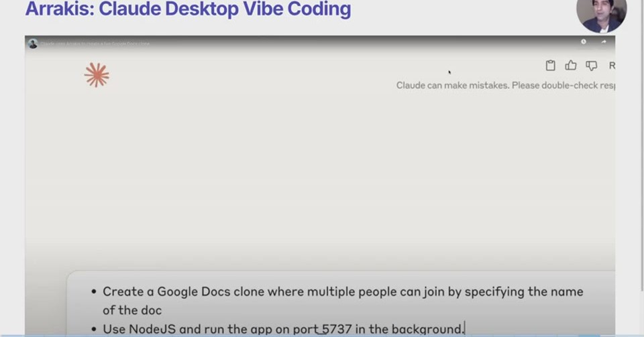This screenshot has width=644, height=337.
Task: Click the "Create a Google Docs clone" prompt line
Action: point(343,291)
